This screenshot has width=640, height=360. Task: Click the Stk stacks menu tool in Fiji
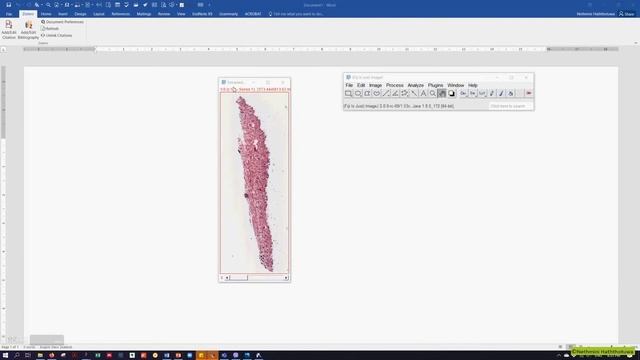pos(473,93)
